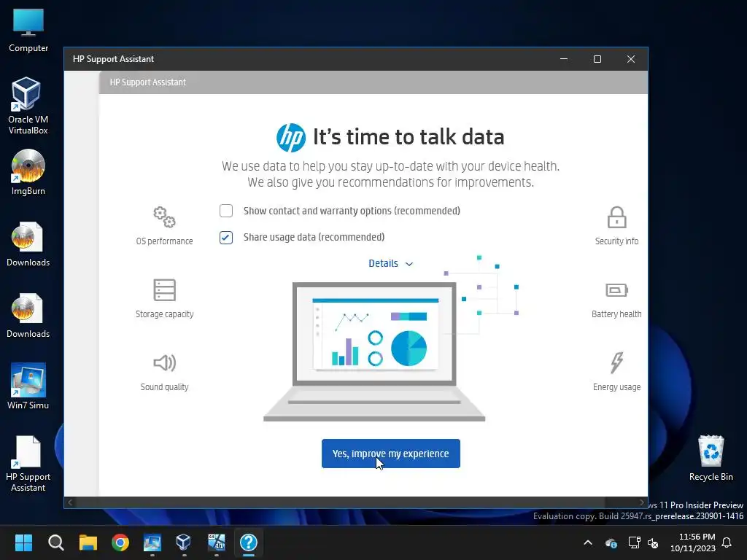The width and height of the screenshot is (747, 560).
Task: Select the ImgBurn desktop shortcut
Action: coord(28,172)
